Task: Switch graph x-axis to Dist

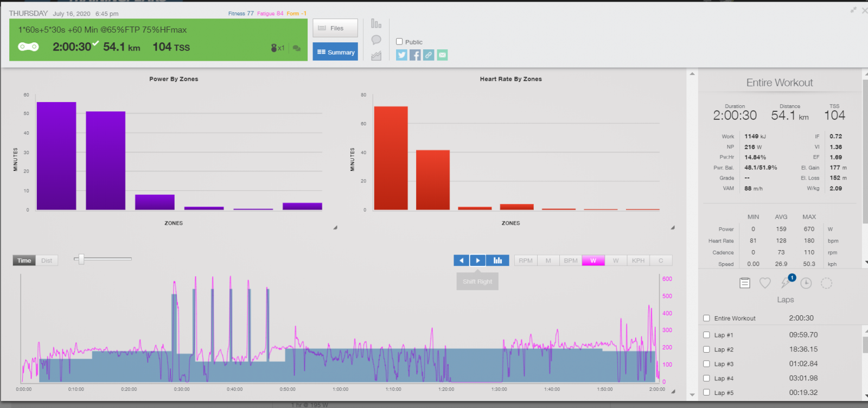Action: pos(47,260)
